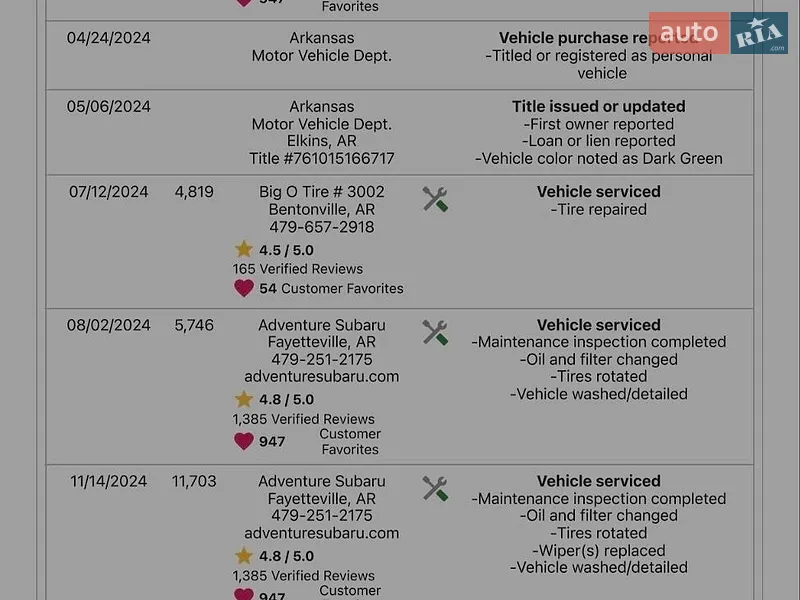The width and height of the screenshot is (800, 600).
Task: Click the 07/12/2024 date entry
Action: point(109,192)
